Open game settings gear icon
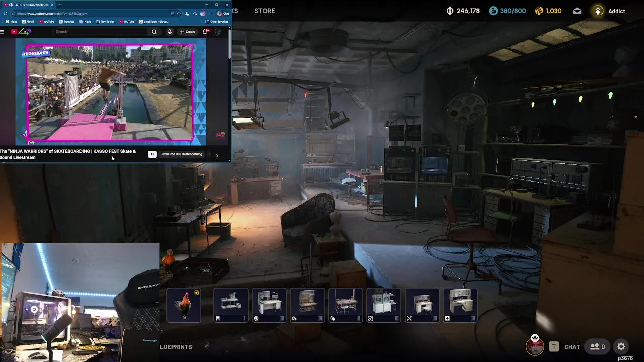Viewport: 644px width, 362px height. 621,347
